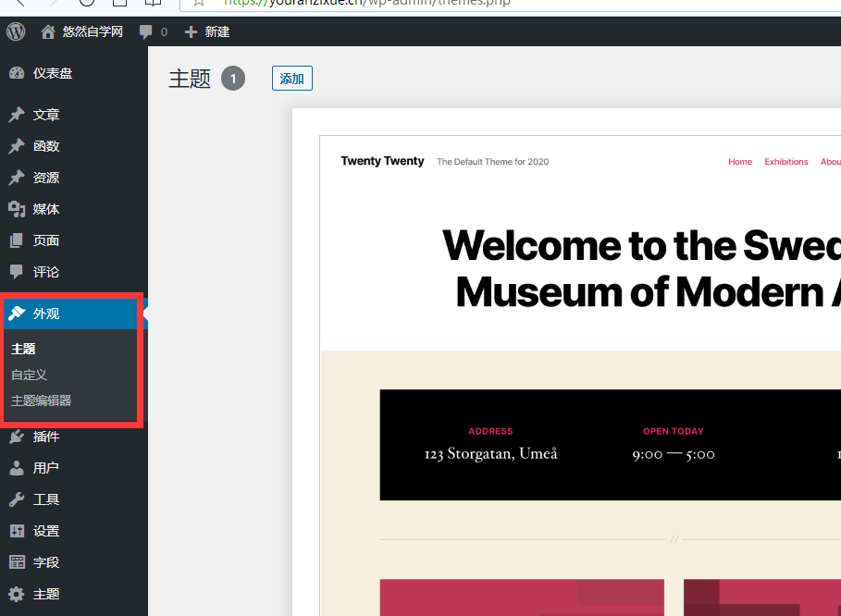Viewport: 841px width, 616px height.
Task: Click "123 Storgatan, Umeå" address text
Action: 490,454
